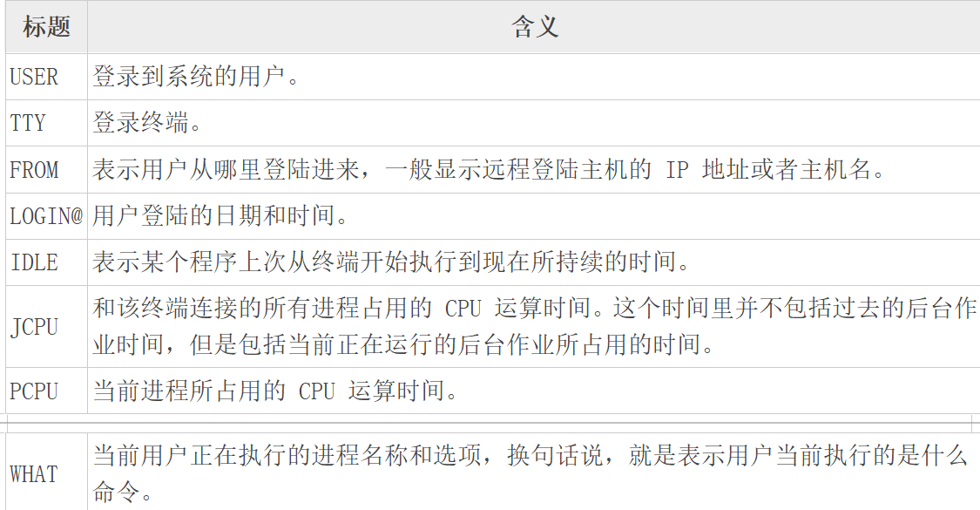This screenshot has width=980, height=510.
Task: Click the text 用户登陆的日期和时间。
Action: coord(221,216)
